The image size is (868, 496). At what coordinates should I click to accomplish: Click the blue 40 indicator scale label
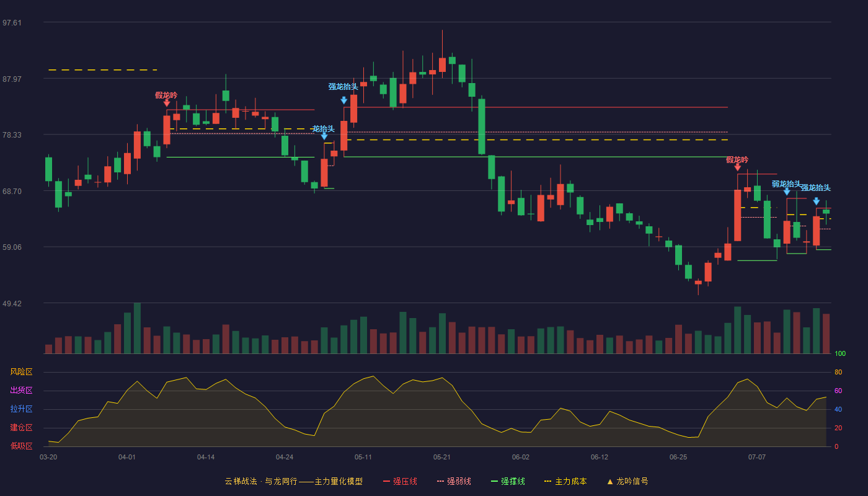[838, 410]
